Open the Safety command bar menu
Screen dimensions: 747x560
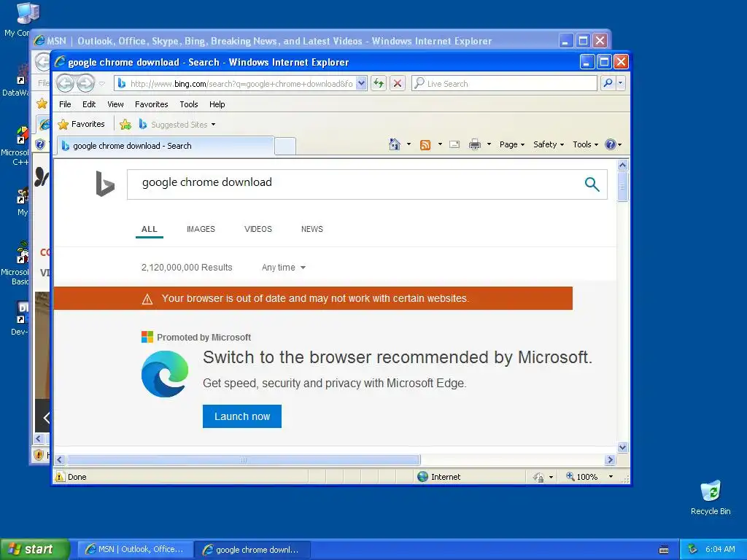pos(549,144)
